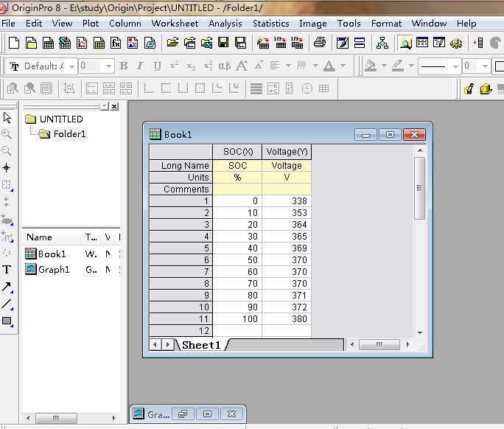Toggle subscript formatting
Viewport: 504px width, 429px height.
pyautogui.click(x=191, y=66)
